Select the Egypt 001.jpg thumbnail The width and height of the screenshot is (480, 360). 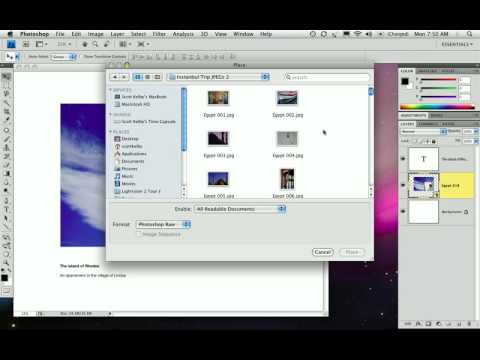218,98
